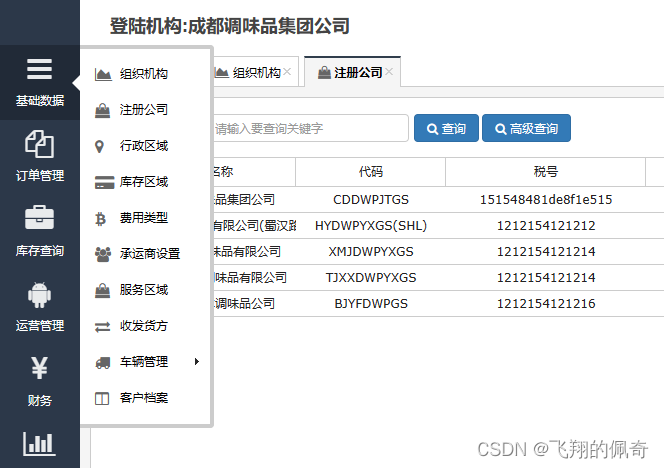
Task: Switch to the 注册公司 tab
Action: point(350,73)
